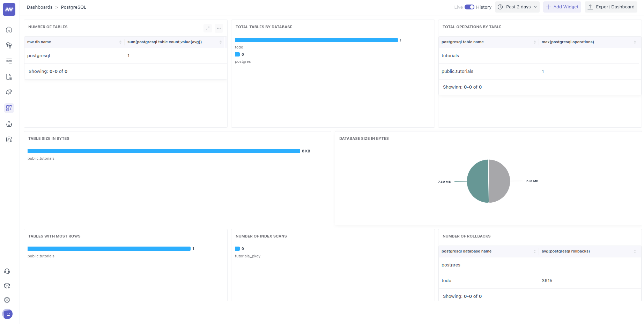Open the Reports document icon in sidebar
644x324 pixels.
tap(9, 77)
